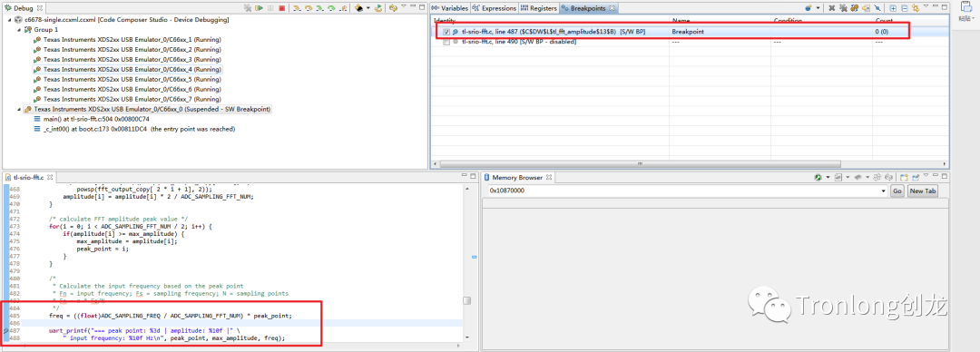Image resolution: width=980 pixels, height=352 pixels.
Task: Click the Suspend pause icon in Debug toolbar
Action: (270, 8)
